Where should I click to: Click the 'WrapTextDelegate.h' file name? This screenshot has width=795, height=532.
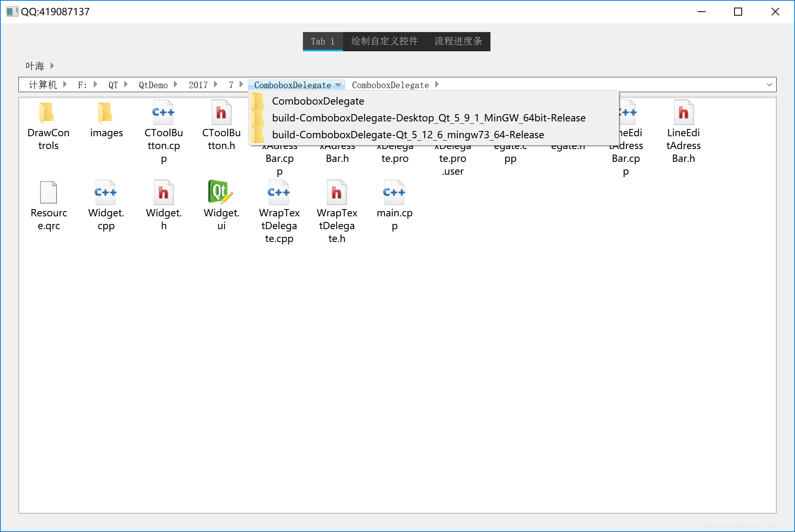(x=337, y=226)
